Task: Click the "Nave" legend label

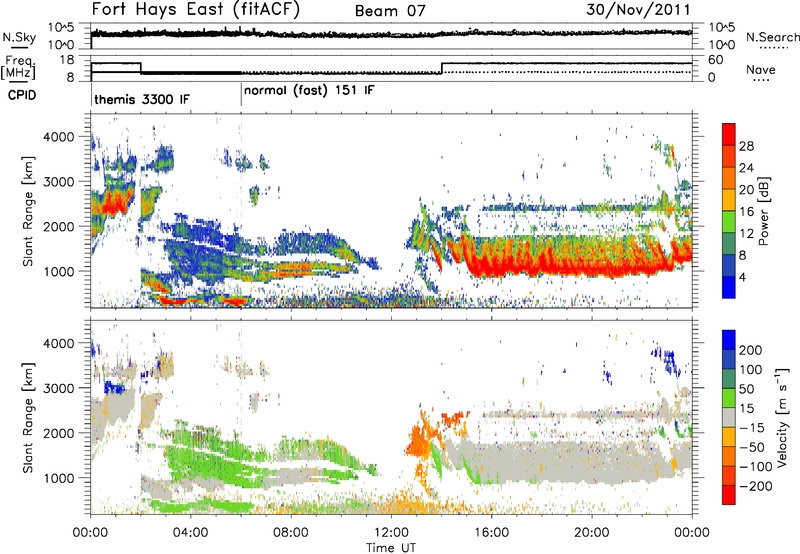Action: pos(761,70)
